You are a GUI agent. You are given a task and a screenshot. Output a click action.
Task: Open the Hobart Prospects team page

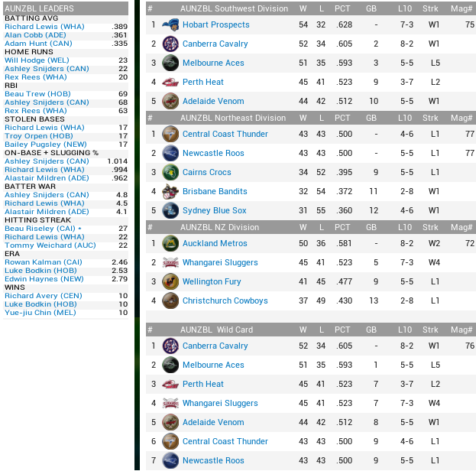(x=215, y=24)
